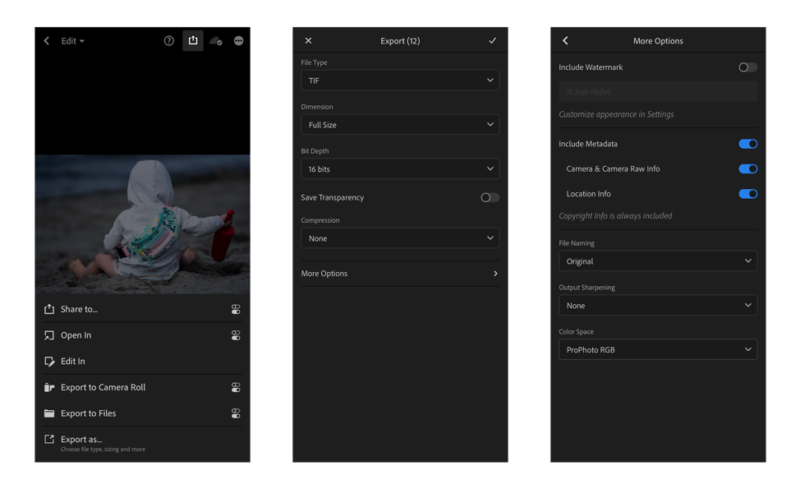The width and height of the screenshot is (800, 489).
Task: Open settings toggle icon for Share to
Action: click(x=235, y=309)
